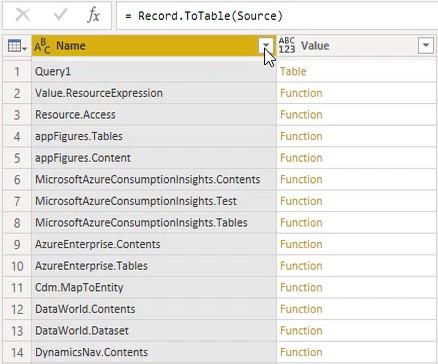
Task: Select row number 5
Action: point(17,158)
